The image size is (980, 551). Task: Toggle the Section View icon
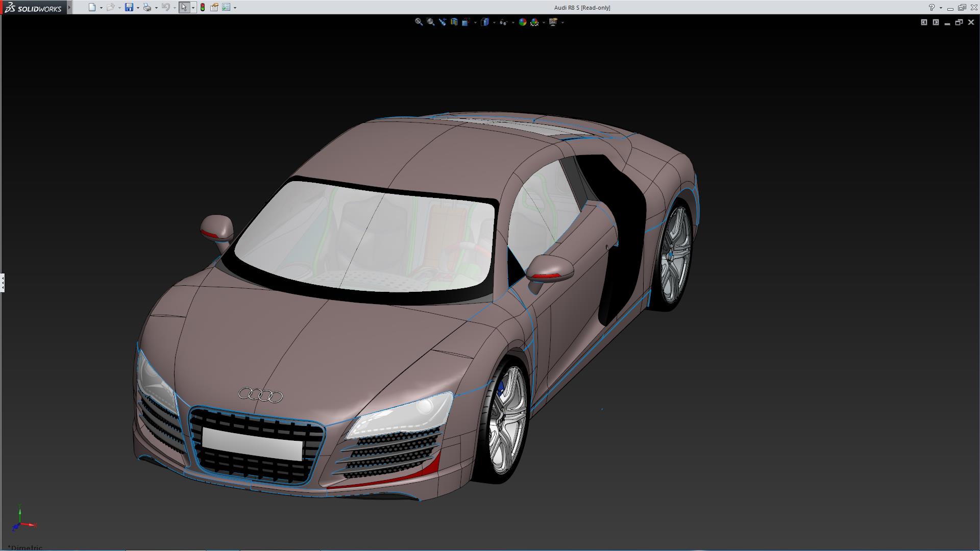[x=454, y=22]
